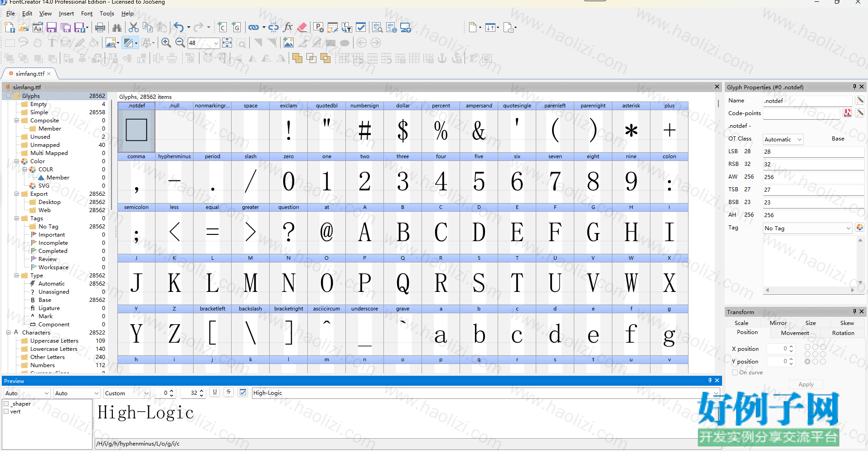868x451 pixels.
Task: Click the Zoom Out magnifier icon
Action: 180,43
